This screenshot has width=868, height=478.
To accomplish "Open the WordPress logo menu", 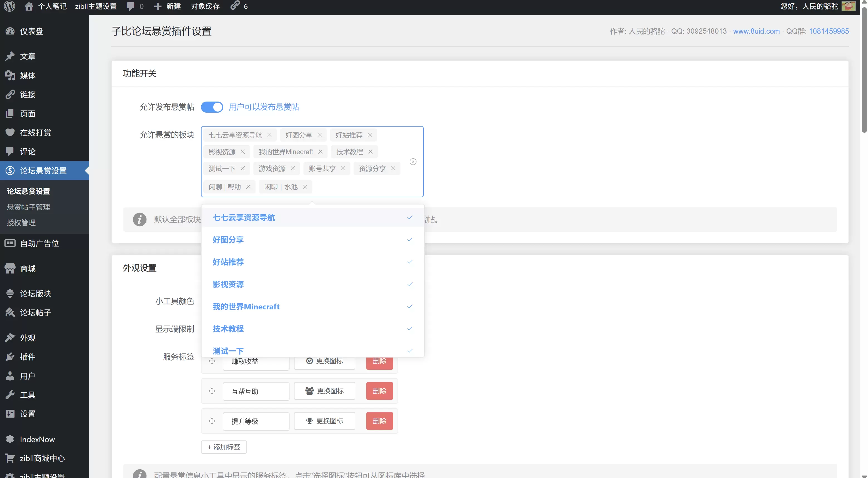I will pyautogui.click(x=9, y=6).
